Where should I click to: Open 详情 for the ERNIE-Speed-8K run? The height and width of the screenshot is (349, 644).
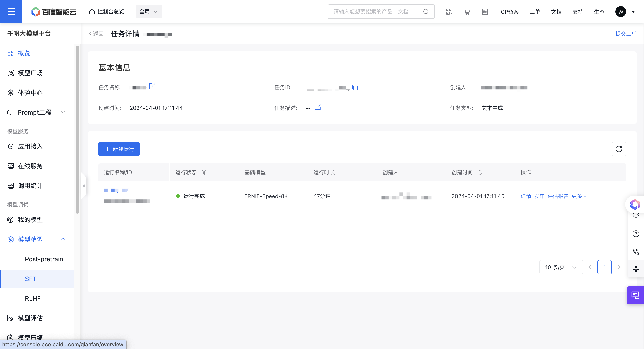526,196
